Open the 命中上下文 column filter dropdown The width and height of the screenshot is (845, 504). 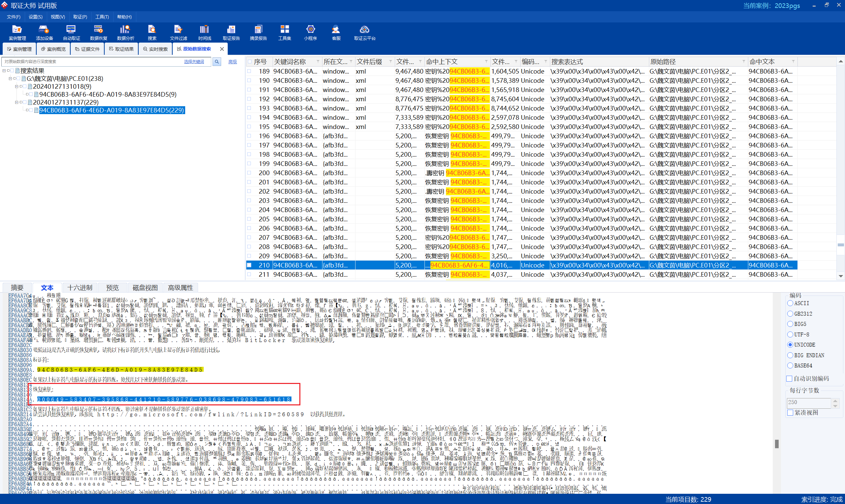[486, 61]
